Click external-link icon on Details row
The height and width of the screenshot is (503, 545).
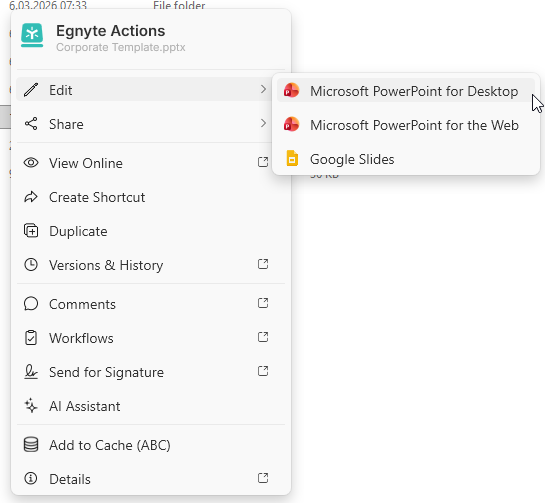tap(263, 478)
